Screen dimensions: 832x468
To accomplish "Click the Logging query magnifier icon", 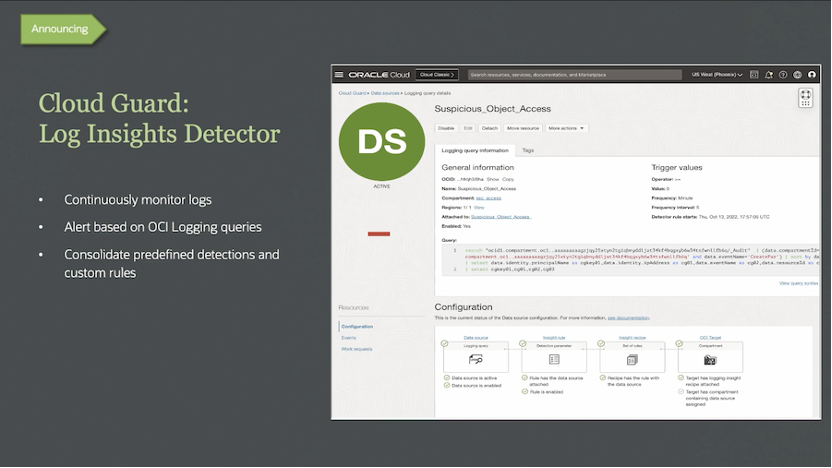I will 475,360.
